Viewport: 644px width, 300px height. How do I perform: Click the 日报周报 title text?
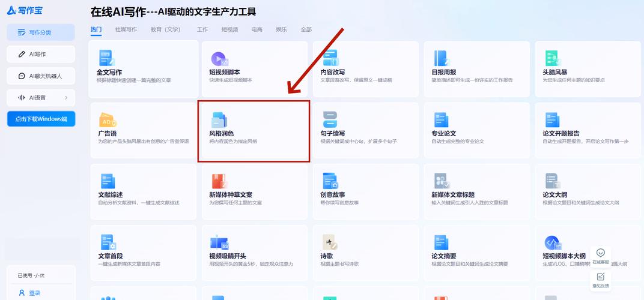[x=444, y=72]
